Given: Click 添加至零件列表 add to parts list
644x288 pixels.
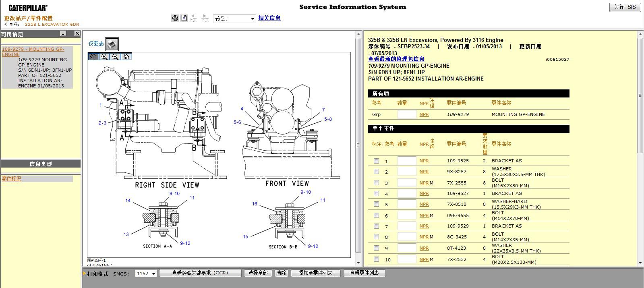Looking at the screenshot, I should (x=316, y=273).
